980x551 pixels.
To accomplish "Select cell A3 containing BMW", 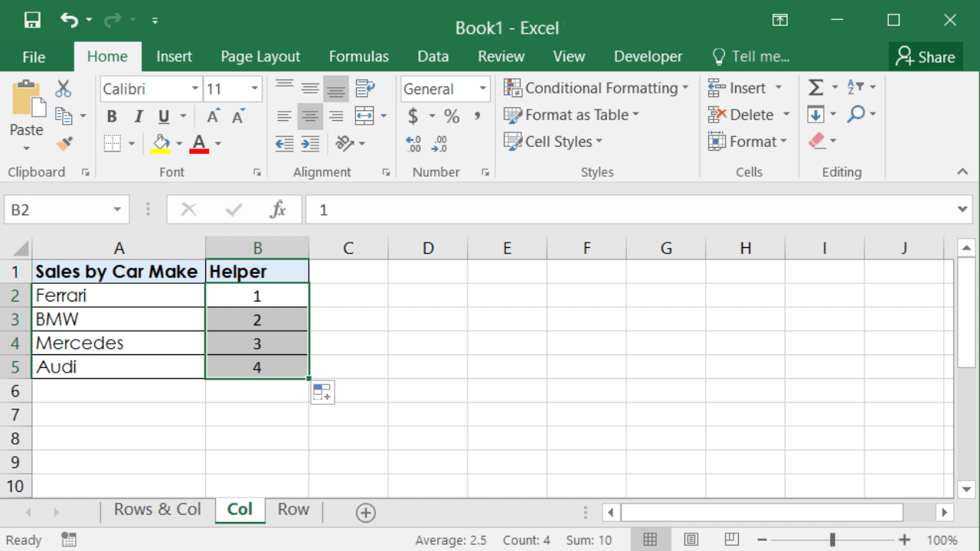I will tap(119, 319).
